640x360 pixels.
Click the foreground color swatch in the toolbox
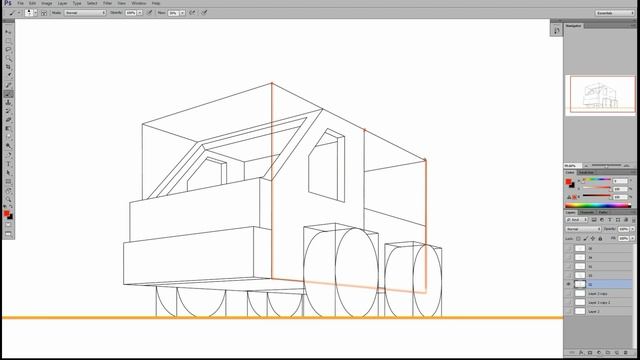point(6,213)
